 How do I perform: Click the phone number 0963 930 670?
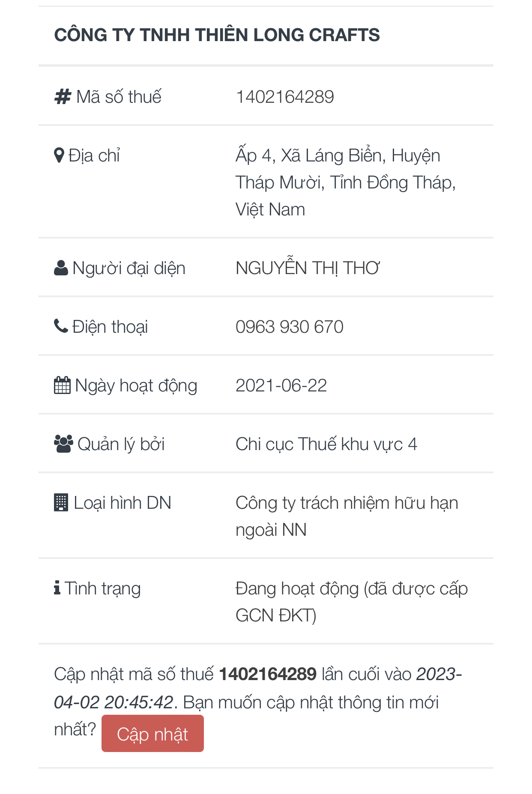(x=290, y=327)
